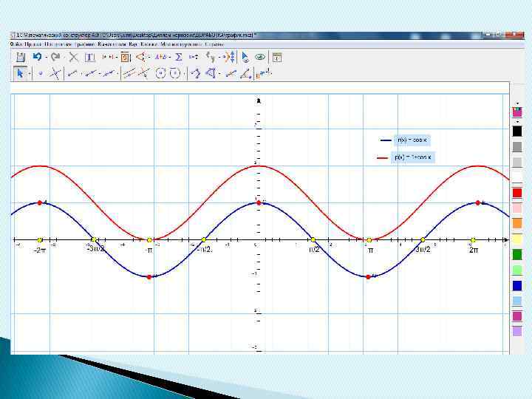Pick the dark blue color swatch
532x399 pixels.
[x=517, y=285]
